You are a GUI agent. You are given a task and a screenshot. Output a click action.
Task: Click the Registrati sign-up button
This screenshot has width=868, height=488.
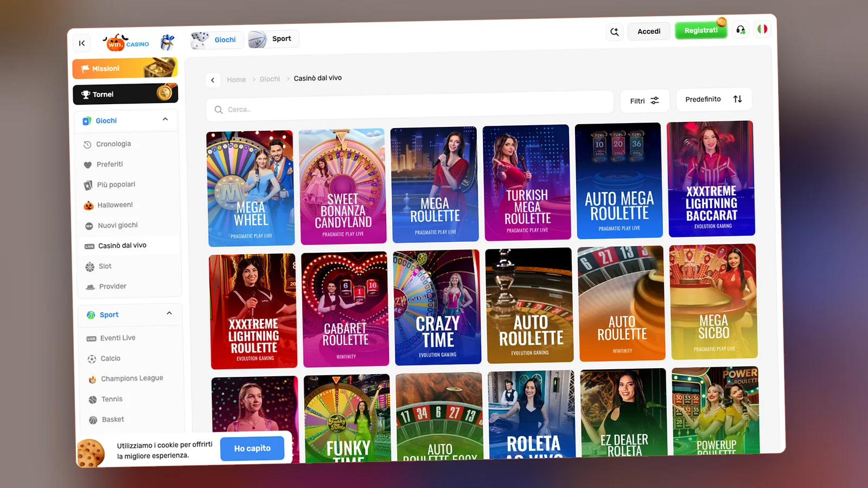point(701,30)
